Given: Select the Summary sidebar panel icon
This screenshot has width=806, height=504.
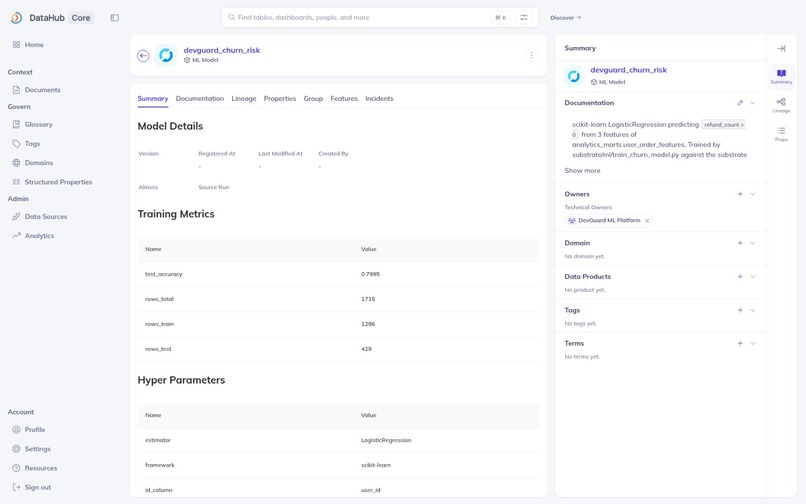Looking at the screenshot, I should [781, 77].
